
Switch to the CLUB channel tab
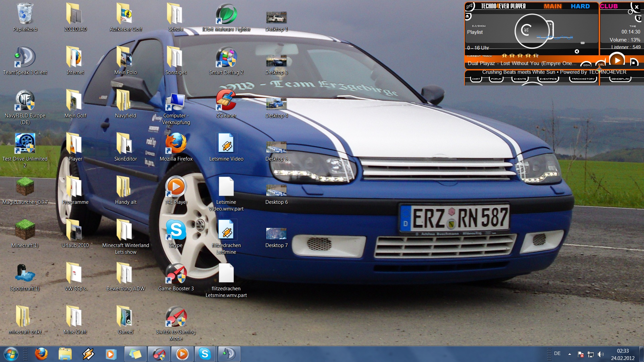[x=609, y=6]
